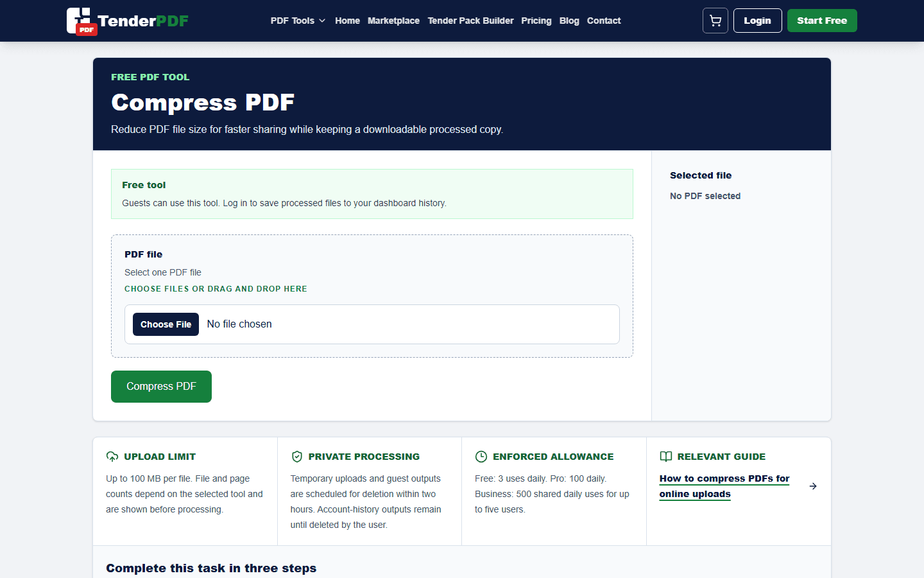Image resolution: width=924 pixels, height=578 pixels.
Task: Click the 'Temporary uploads and guest outputs' text
Action: [366, 502]
